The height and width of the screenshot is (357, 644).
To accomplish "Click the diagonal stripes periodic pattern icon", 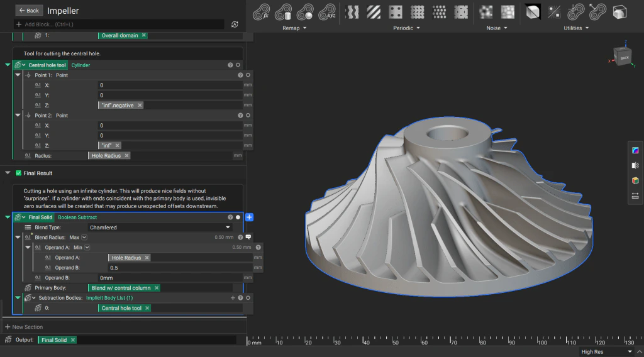I will point(374,12).
